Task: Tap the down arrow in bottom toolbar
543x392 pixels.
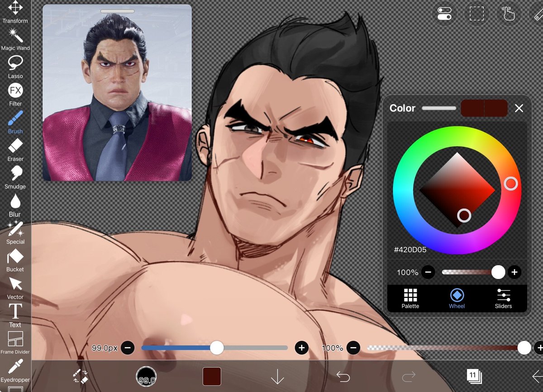Action: [277, 377]
